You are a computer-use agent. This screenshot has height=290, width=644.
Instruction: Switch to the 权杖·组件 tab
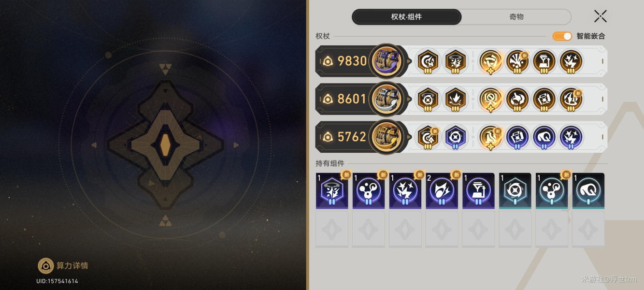click(406, 17)
